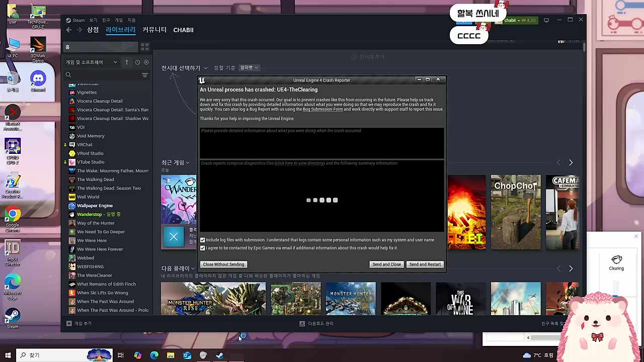Screen dimensions: 644x362
Task: Click the Add a Game plus icon
Action: [69, 323]
